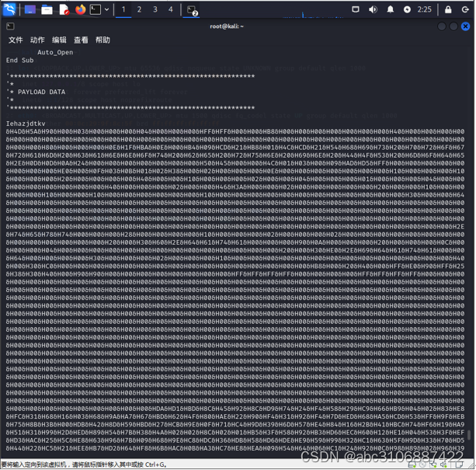This screenshot has width=476, height=470.
Task: Close the root@kali terminal window
Action: point(465,26)
